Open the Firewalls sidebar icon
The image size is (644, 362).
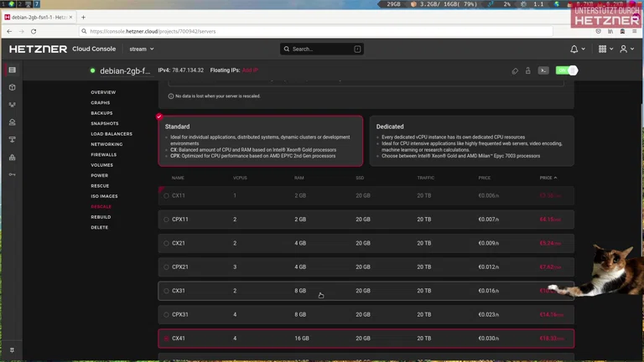13,158
